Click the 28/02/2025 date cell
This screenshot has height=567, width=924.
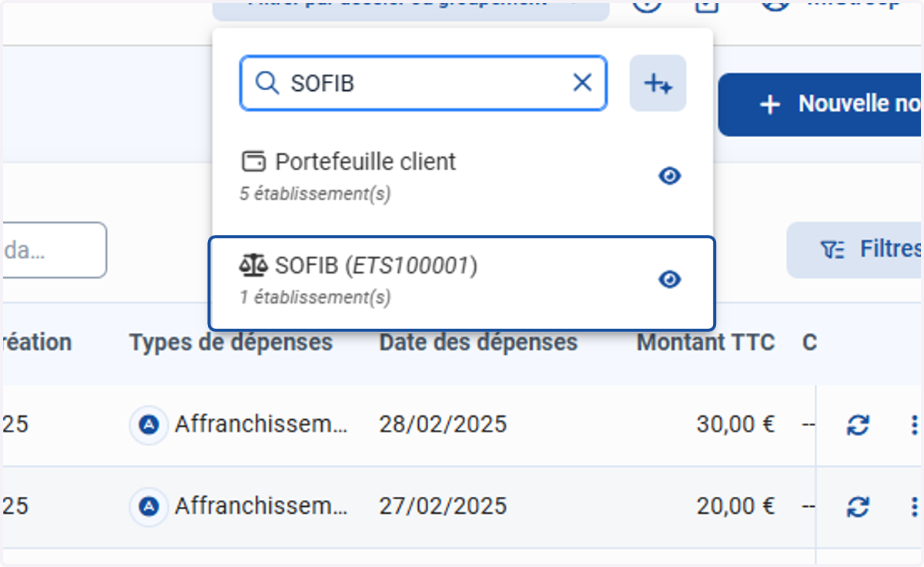(443, 424)
